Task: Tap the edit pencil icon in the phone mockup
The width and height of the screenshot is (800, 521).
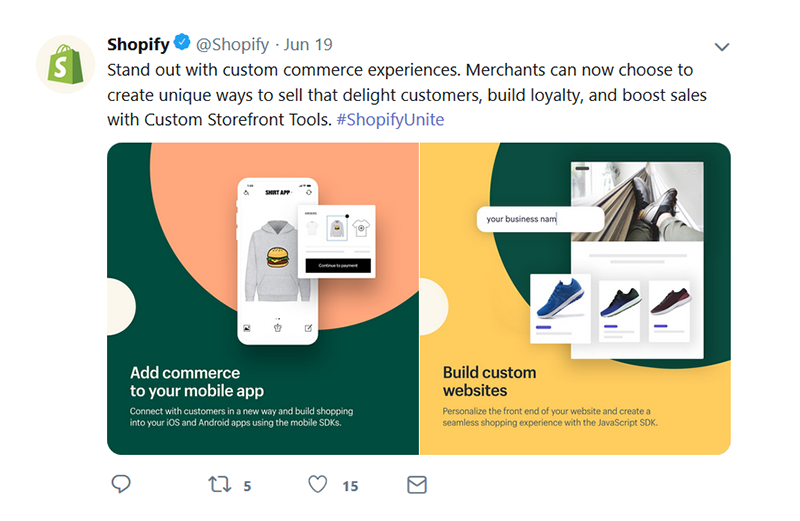Action: tap(308, 327)
